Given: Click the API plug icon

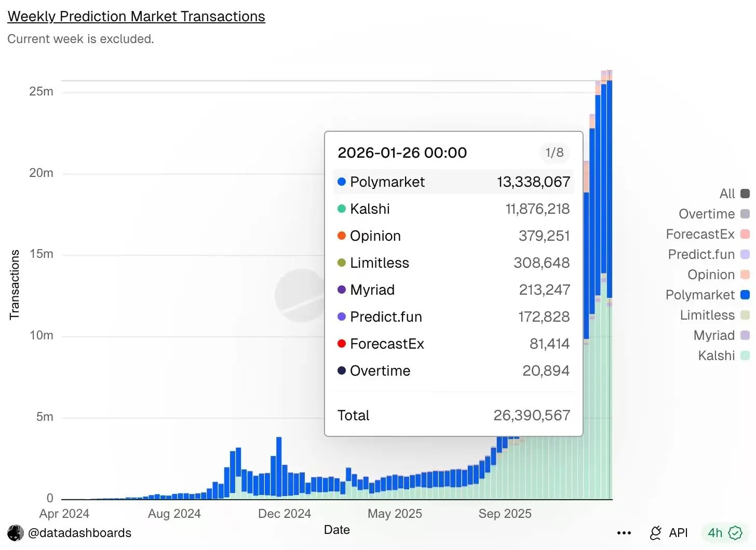Looking at the screenshot, I should coord(655,533).
